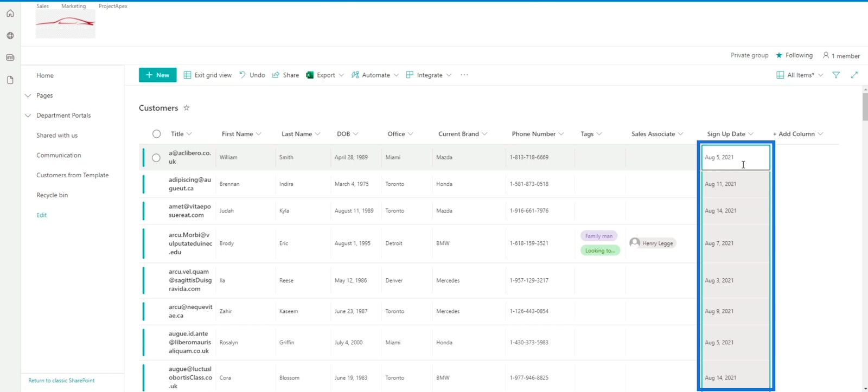Click Exit grid view button
This screenshot has width=868, height=392.
(x=208, y=75)
